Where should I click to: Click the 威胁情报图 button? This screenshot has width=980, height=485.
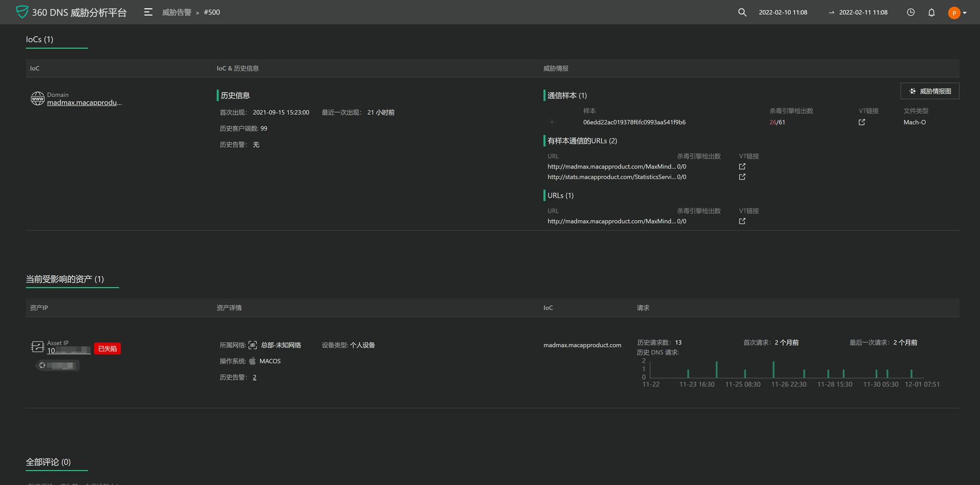(930, 91)
